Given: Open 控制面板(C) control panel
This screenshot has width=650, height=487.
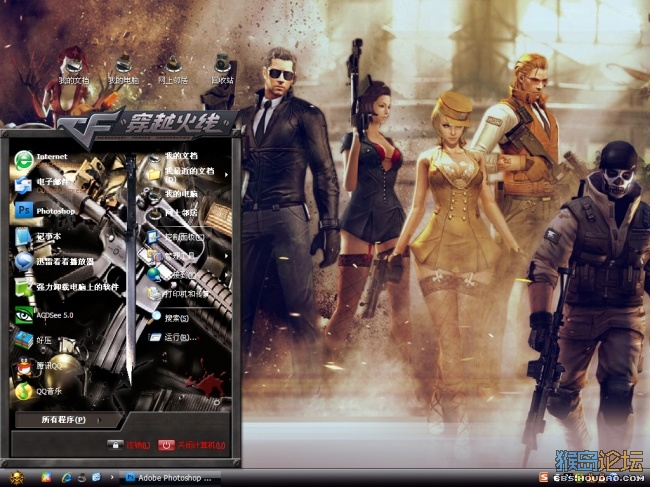Looking at the screenshot, I should tap(177, 237).
